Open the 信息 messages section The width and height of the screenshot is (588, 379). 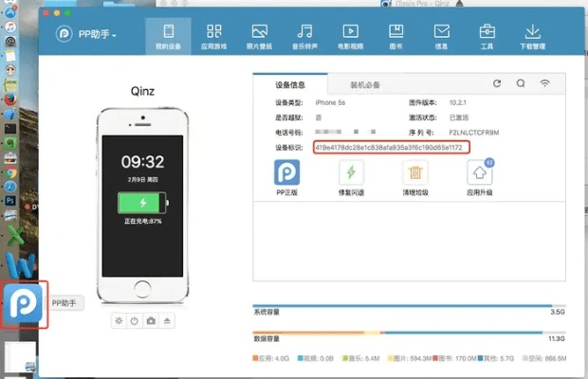click(x=441, y=36)
